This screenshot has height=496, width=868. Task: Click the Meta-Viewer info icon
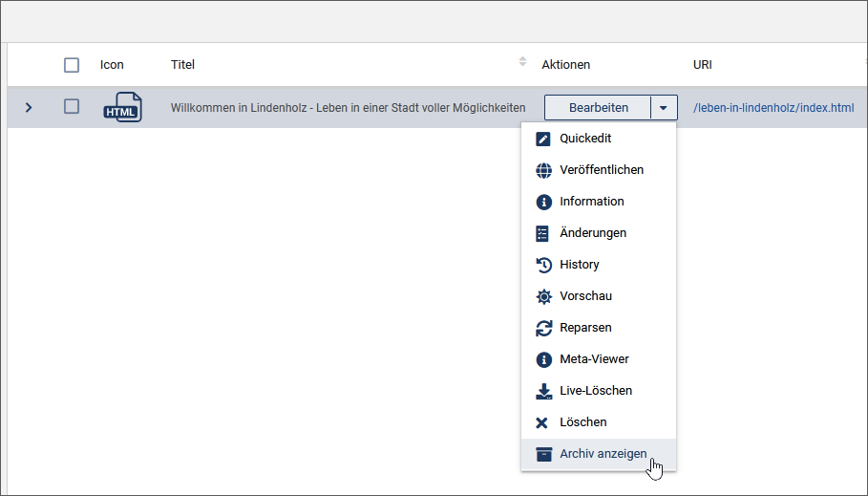coord(543,359)
